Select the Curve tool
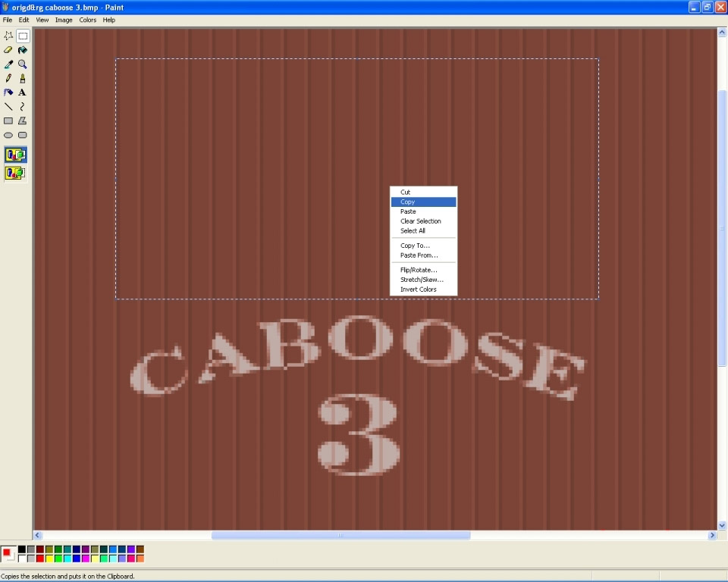728x582 pixels. point(23,107)
